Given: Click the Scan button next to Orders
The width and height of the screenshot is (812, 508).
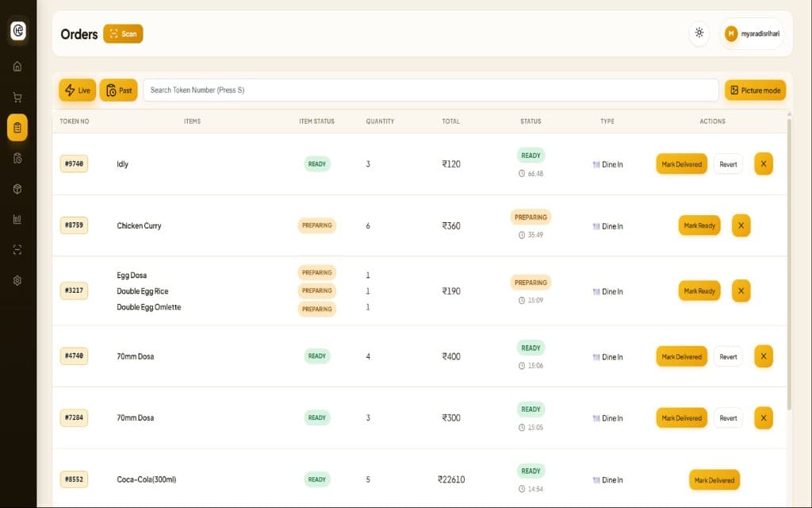Looking at the screenshot, I should pyautogui.click(x=123, y=33).
